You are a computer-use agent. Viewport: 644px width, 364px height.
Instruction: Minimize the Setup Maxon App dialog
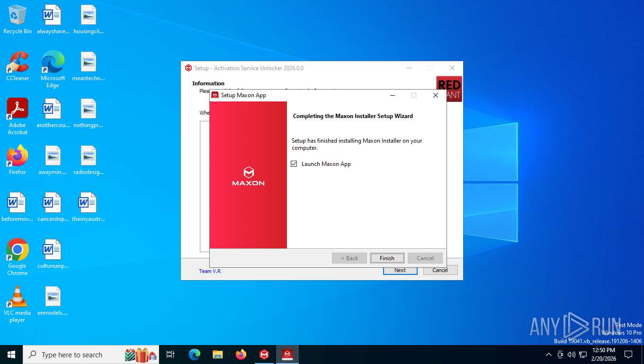(x=393, y=95)
